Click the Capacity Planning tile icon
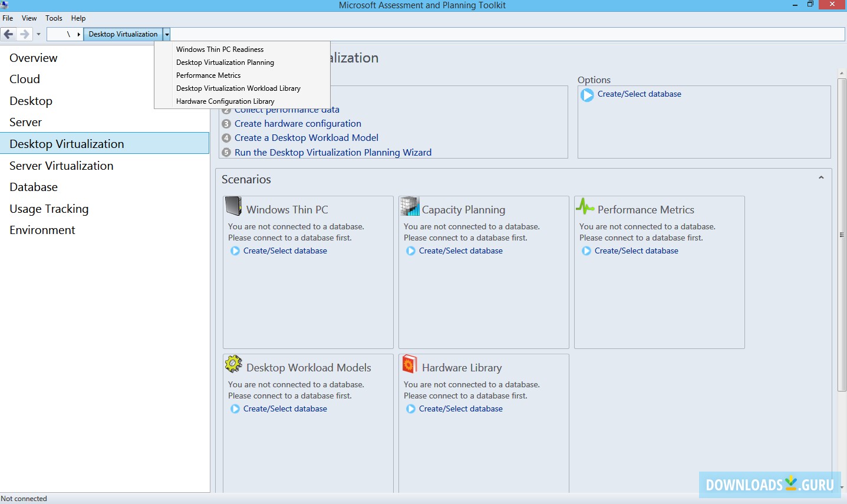 (410, 206)
